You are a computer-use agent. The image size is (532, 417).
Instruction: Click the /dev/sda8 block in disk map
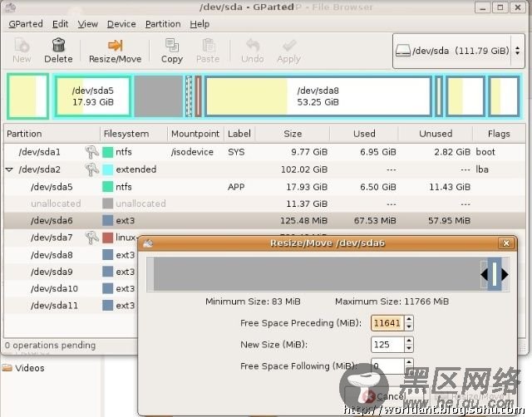[x=318, y=96]
